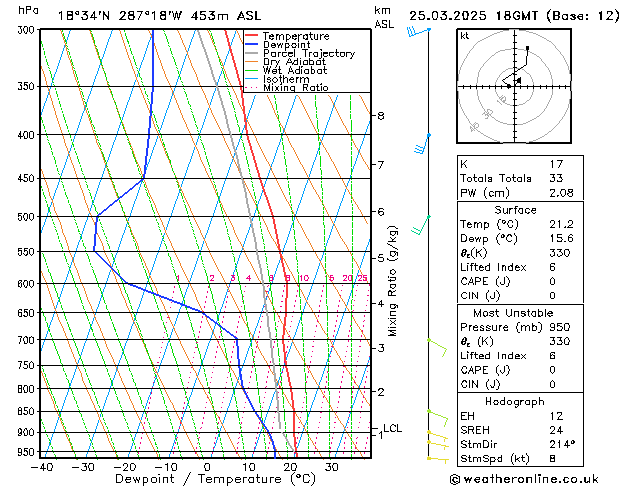Screen dimensions: 629x486
Task: Click the Hodograph table section heading
Action: pos(515,401)
